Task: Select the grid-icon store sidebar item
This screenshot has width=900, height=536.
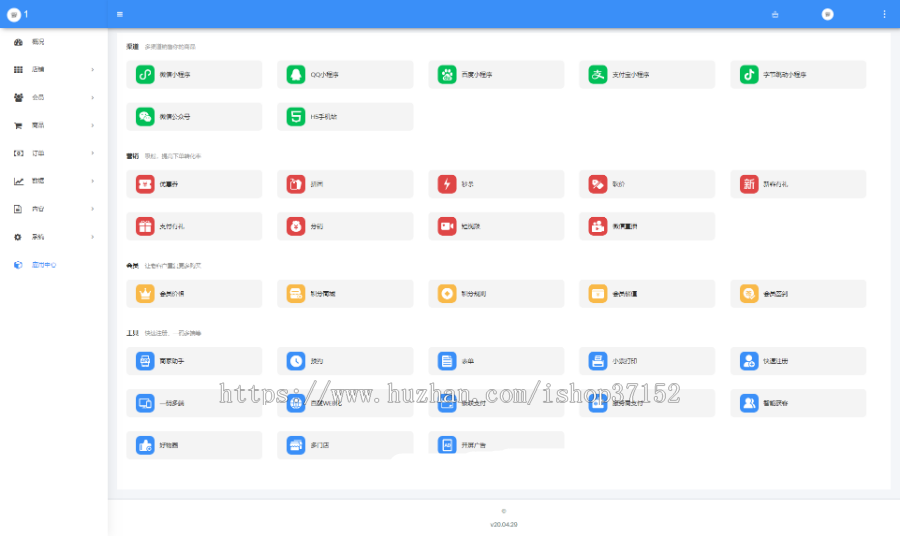Action: coord(53,69)
